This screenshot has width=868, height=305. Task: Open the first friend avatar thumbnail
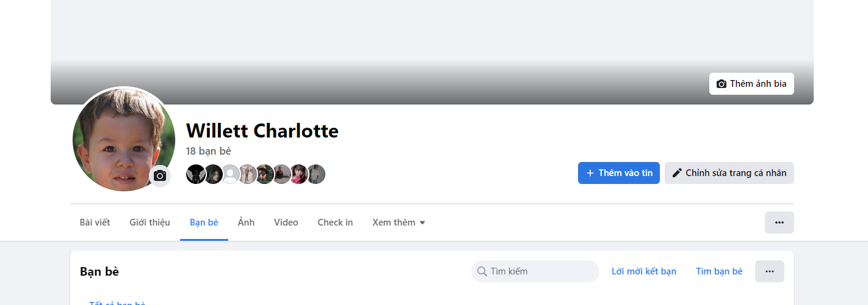tap(196, 174)
